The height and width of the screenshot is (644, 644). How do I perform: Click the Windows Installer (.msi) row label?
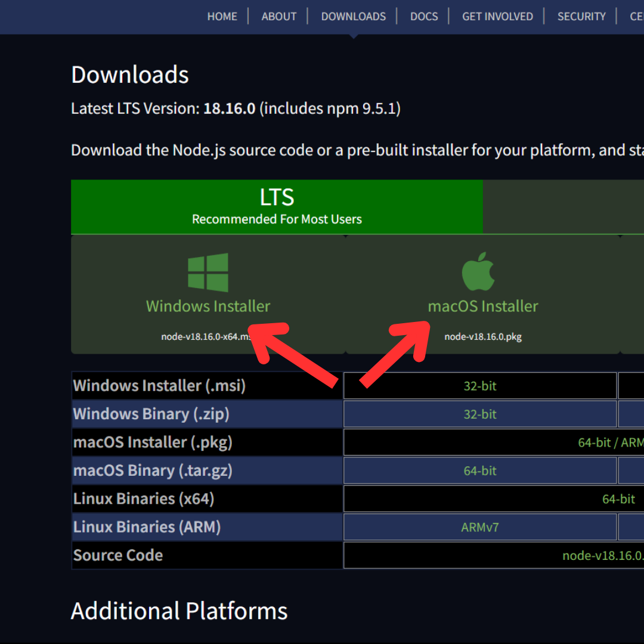click(159, 386)
